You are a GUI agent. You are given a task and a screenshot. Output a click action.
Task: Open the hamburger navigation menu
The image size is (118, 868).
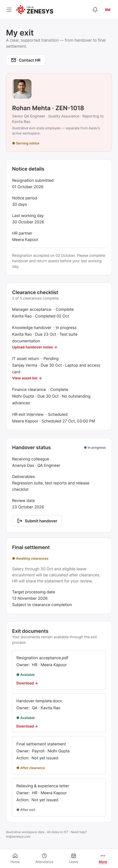click(x=9, y=10)
